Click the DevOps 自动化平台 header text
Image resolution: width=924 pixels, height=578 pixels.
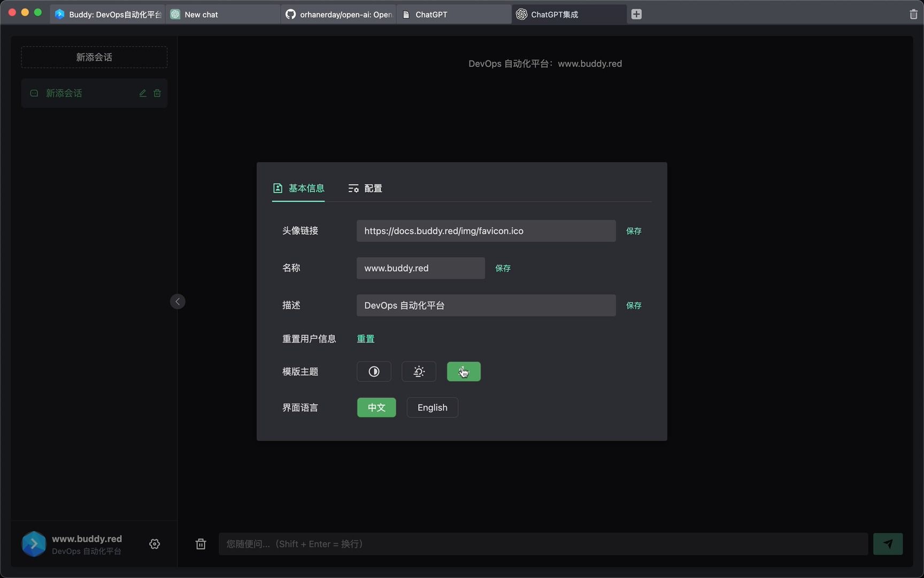tap(545, 64)
